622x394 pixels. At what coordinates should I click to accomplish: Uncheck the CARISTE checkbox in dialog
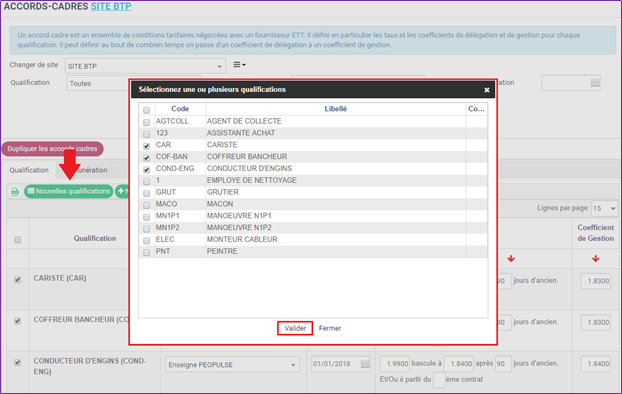coord(147,146)
